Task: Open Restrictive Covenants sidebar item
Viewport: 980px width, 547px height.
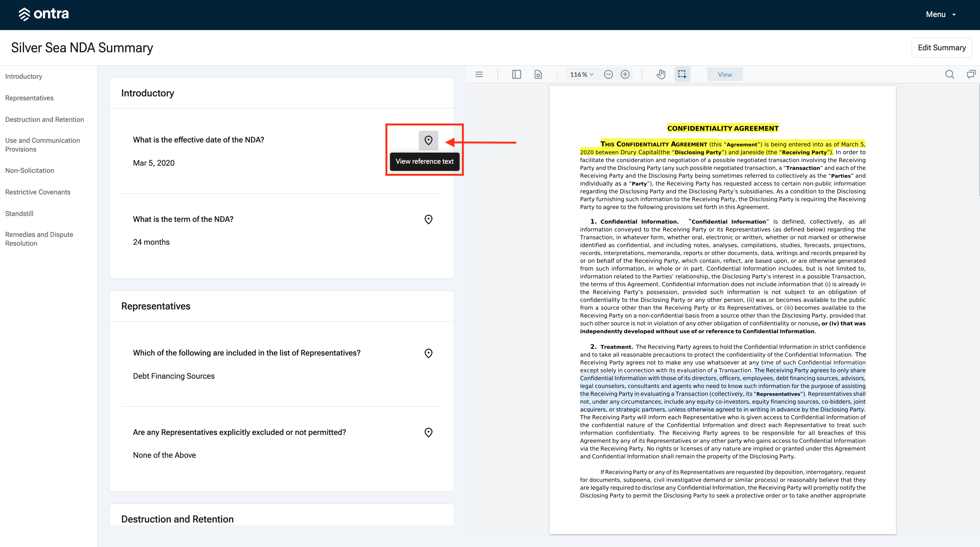Action: pyautogui.click(x=38, y=192)
